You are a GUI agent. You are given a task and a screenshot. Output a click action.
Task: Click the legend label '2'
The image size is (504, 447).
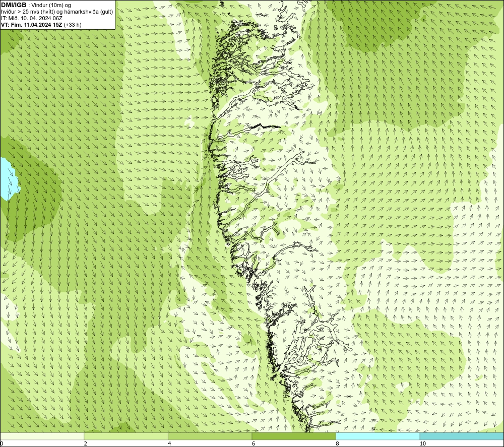click(86, 443)
